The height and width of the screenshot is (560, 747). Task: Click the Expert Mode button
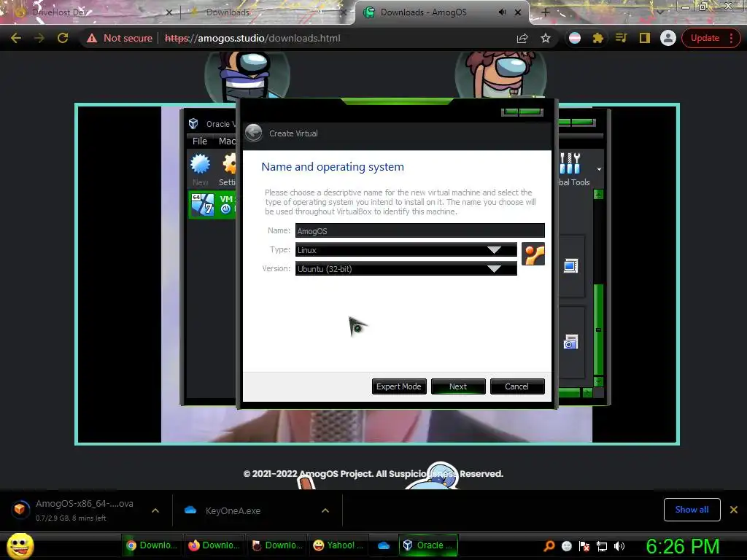pos(399,386)
